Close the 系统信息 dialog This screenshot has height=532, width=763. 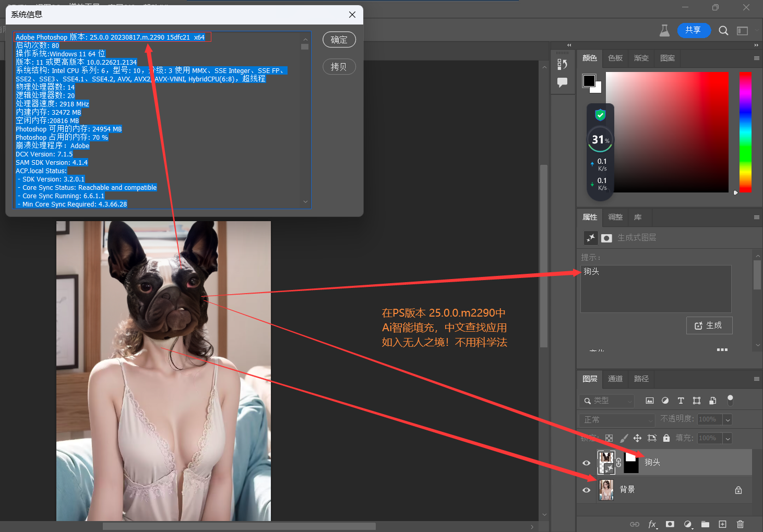[x=352, y=15]
